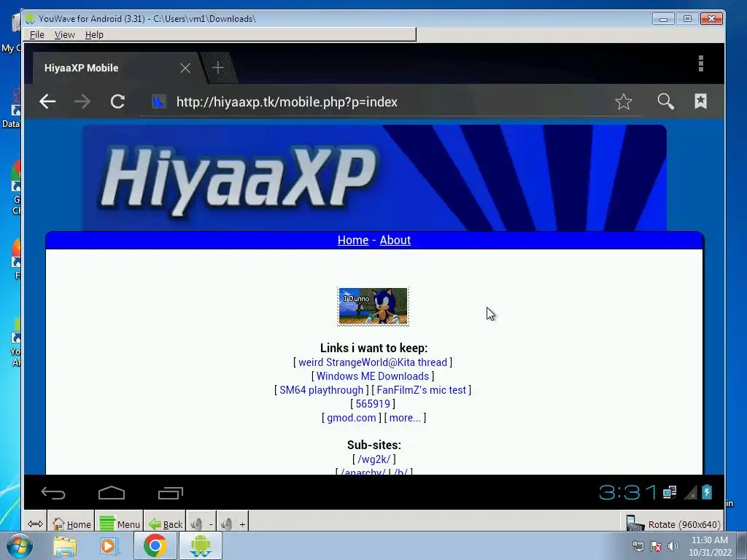Click the YouWave resize double-arrow icon
This screenshot has width=747, height=560.
35,524
